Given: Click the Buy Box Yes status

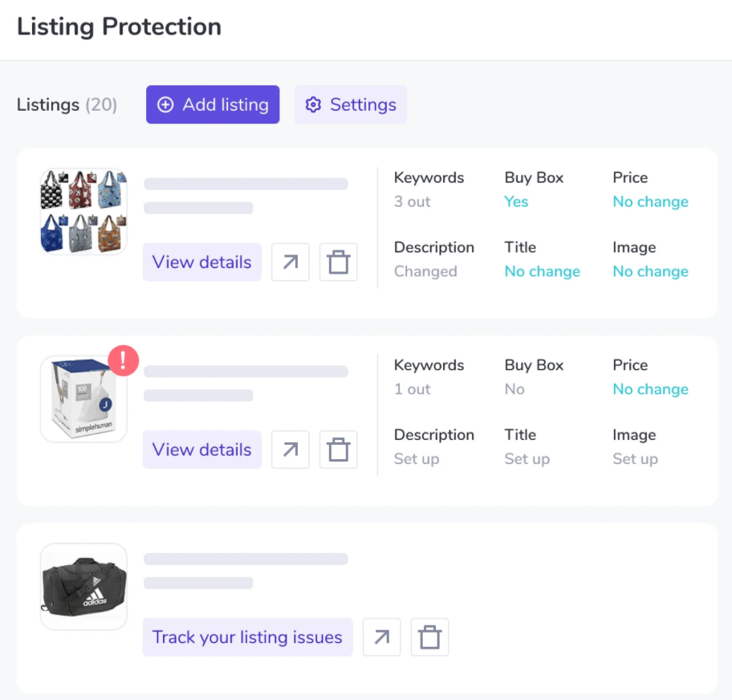Looking at the screenshot, I should click(516, 201).
